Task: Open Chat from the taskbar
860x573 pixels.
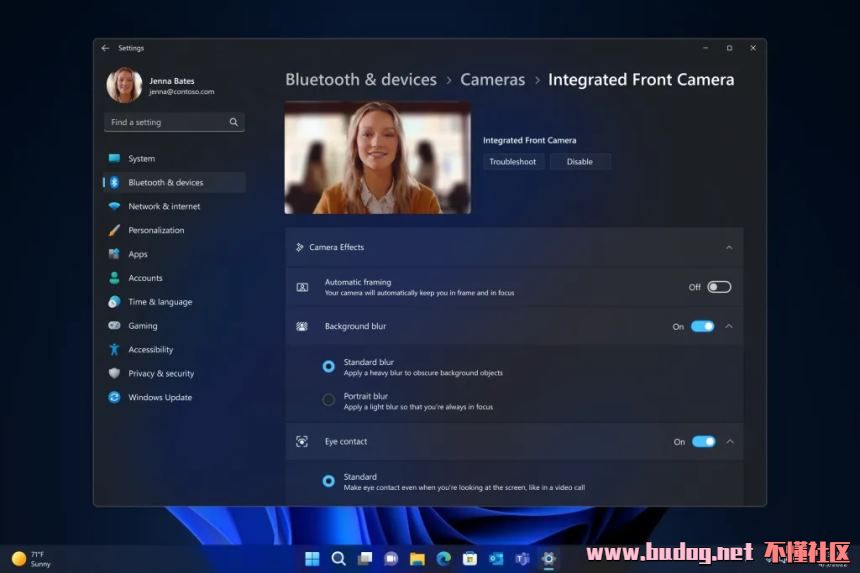Action: (391, 559)
